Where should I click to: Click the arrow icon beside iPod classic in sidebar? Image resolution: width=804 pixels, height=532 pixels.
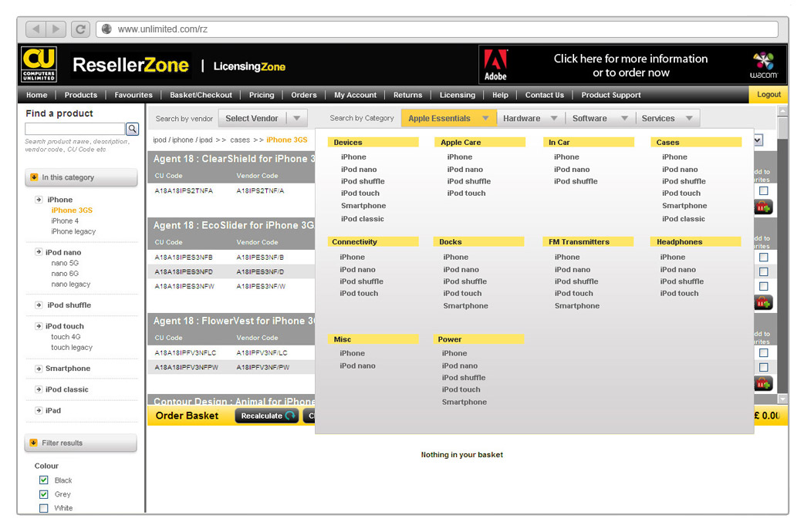(x=39, y=389)
